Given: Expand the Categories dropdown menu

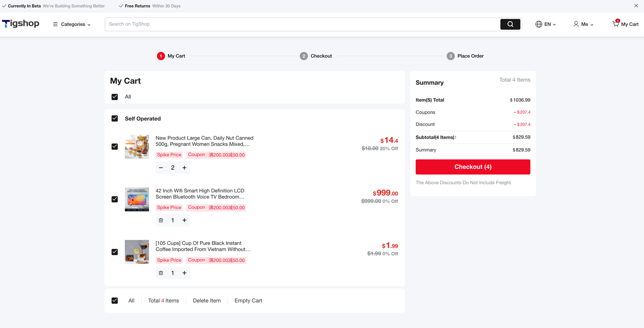Looking at the screenshot, I should click(72, 24).
